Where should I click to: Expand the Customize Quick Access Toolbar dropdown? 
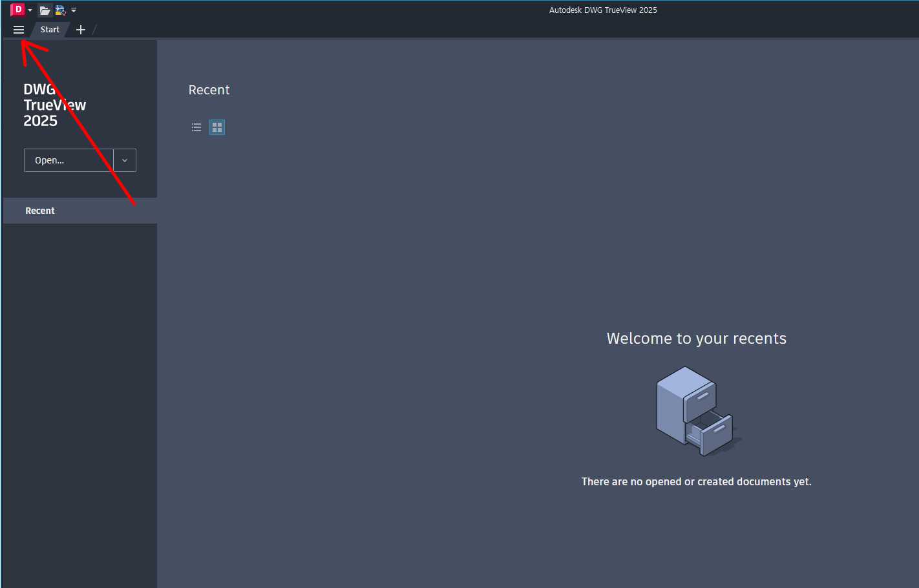(x=74, y=10)
